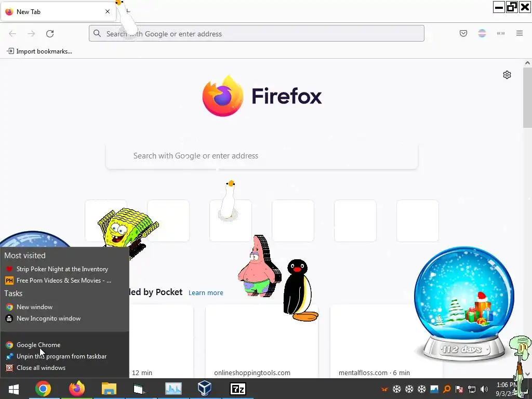
Task: Open File Explorer from the taskbar
Action: (109, 389)
